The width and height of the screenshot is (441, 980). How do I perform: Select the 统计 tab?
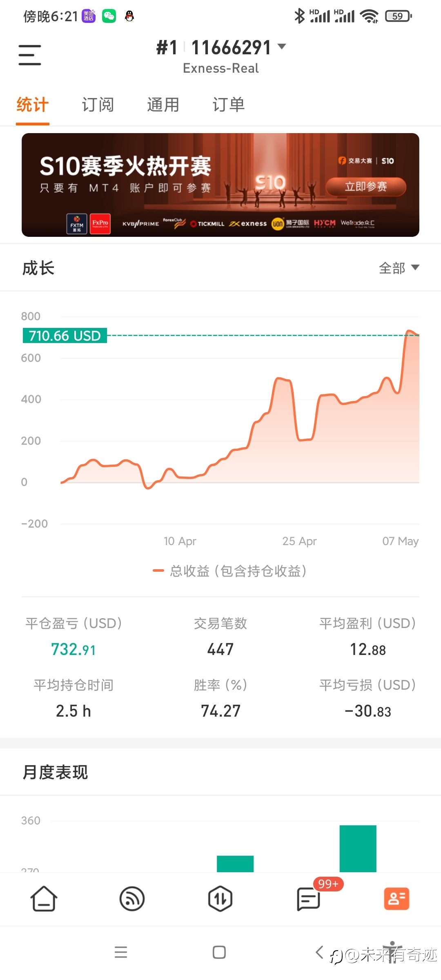coord(33,105)
